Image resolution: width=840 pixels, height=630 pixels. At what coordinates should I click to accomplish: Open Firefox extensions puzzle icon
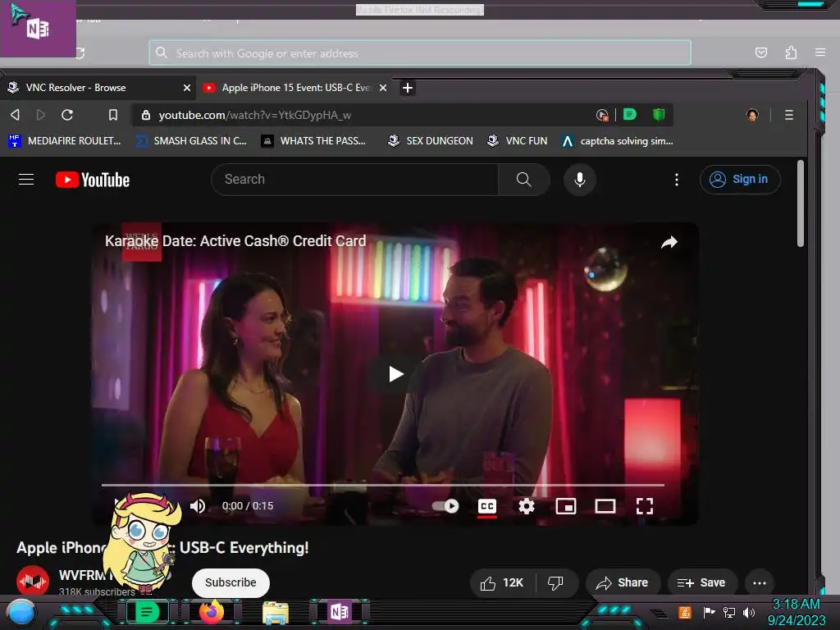point(791,52)
